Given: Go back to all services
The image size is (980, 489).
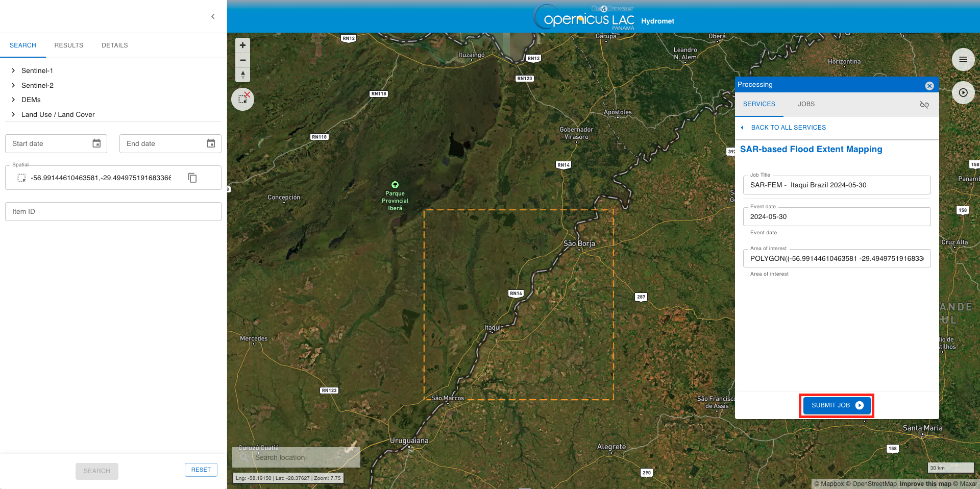Looking at the screenshot, I should (x=788, y=128).
